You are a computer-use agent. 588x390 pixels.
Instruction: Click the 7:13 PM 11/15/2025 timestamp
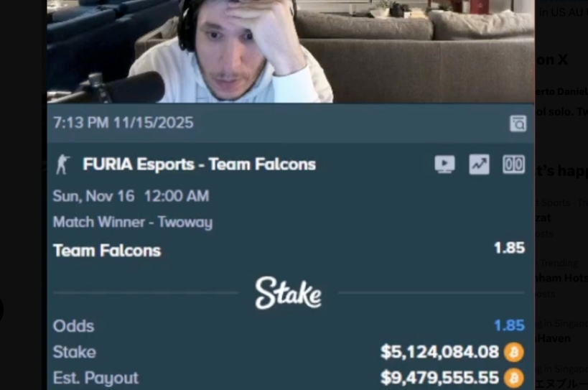tap(123, 123)
